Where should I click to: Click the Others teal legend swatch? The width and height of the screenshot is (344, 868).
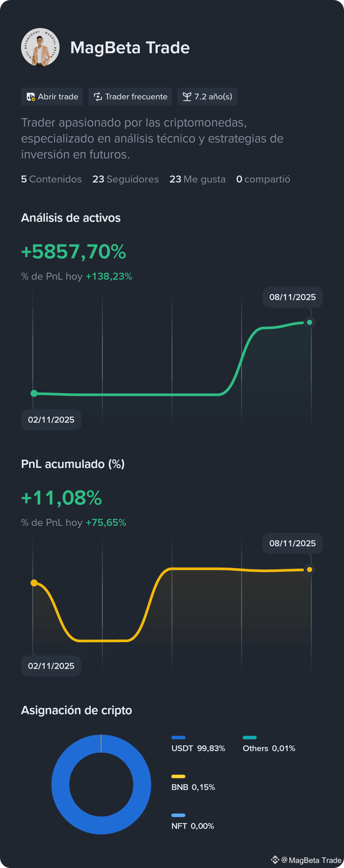(x=250, y=738)
